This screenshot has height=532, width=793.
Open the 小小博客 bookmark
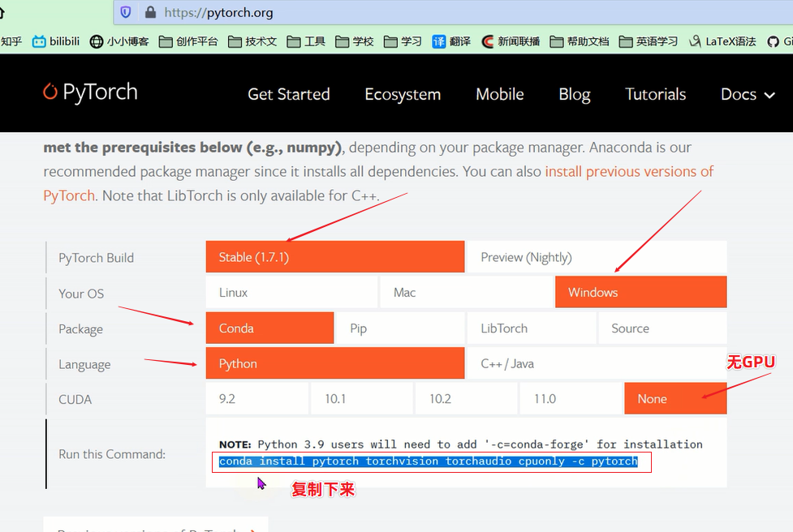click(x=119, y=41)
